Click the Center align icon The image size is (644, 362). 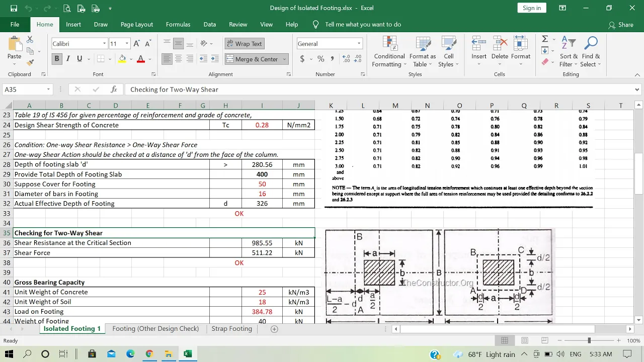(178, 59)
